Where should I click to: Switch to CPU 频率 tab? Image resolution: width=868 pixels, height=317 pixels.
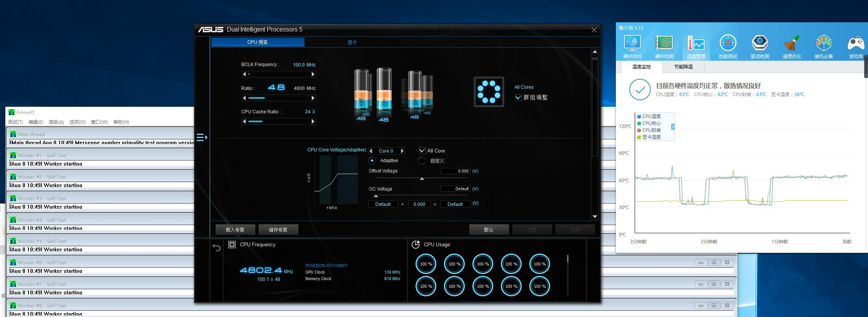(x=258, y=42)
